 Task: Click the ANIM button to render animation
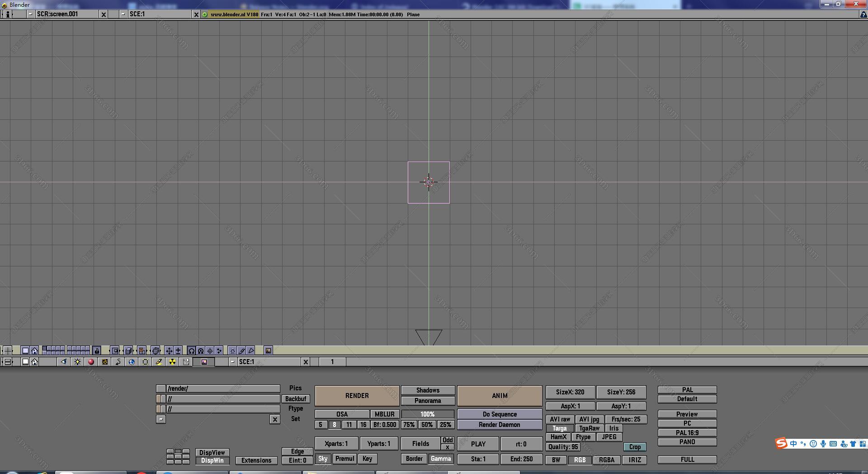click(499, 396)
